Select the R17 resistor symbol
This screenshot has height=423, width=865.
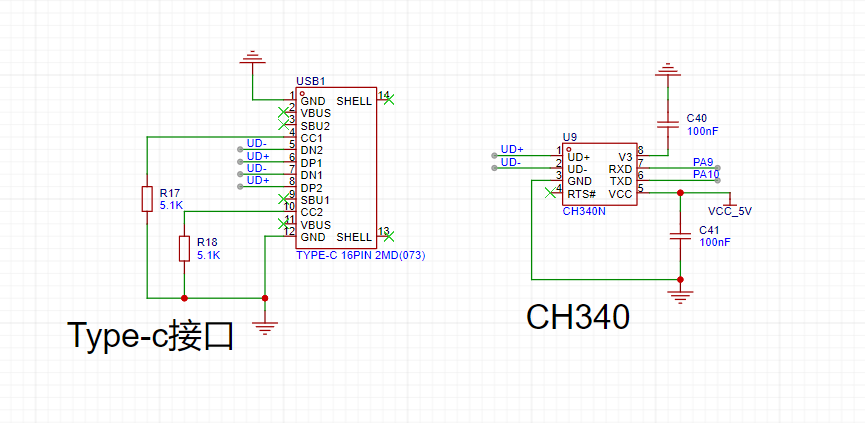point(148,198)
